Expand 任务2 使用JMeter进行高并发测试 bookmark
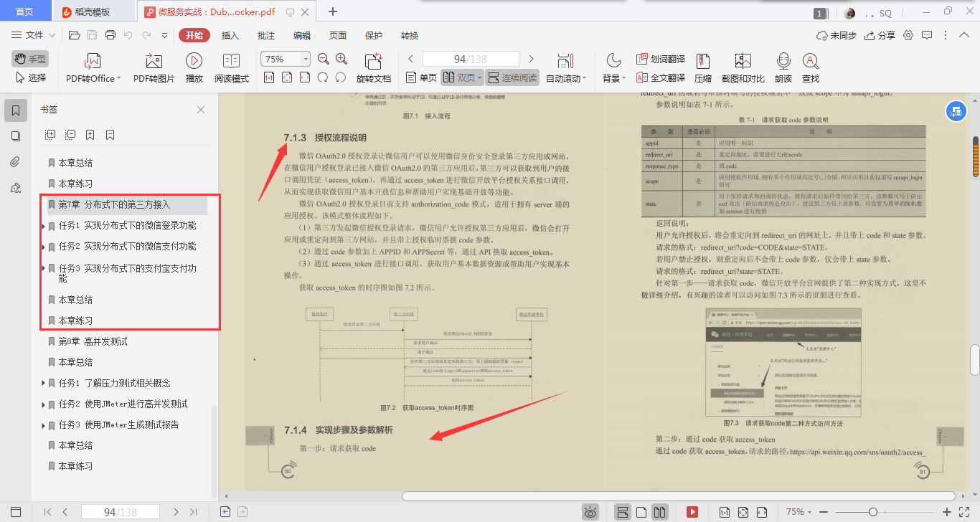The height and width of the screenshot is (522, 980). click(43, 404)
